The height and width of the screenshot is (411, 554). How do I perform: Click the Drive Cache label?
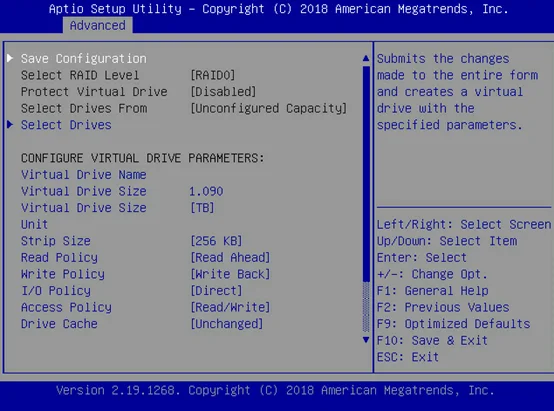tap(59, 324)
